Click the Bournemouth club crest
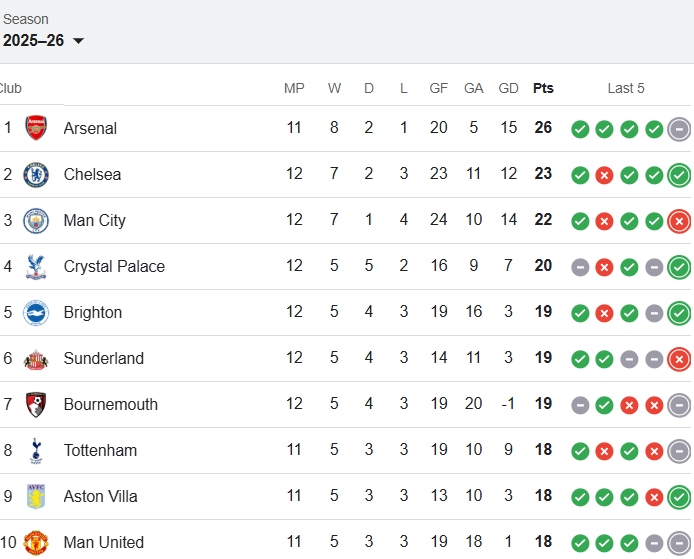Image resolution: width=694 pixels, height=559 pixels. [36, 404]
